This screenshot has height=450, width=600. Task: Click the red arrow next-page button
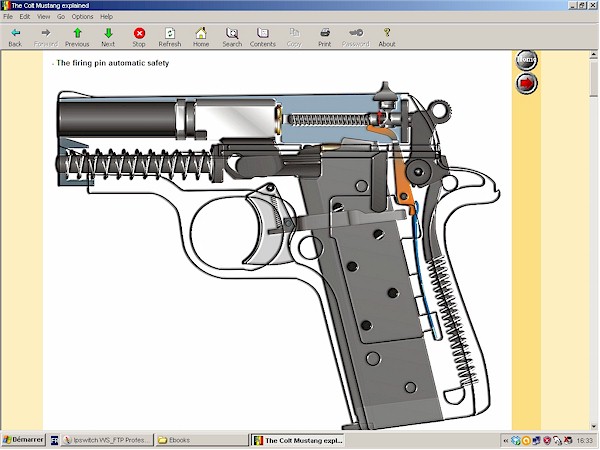click(527, 83)
